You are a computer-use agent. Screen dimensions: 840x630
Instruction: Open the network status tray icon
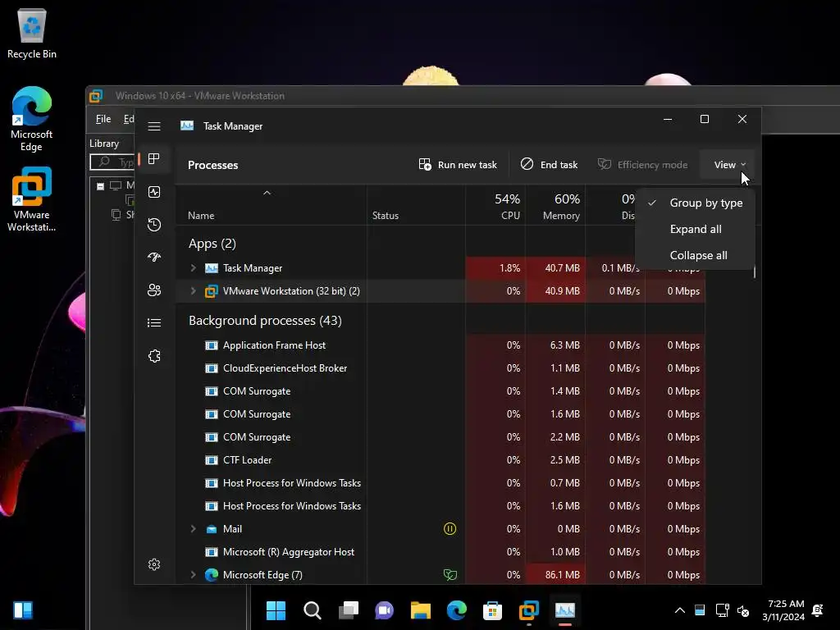tap(722, 610)
